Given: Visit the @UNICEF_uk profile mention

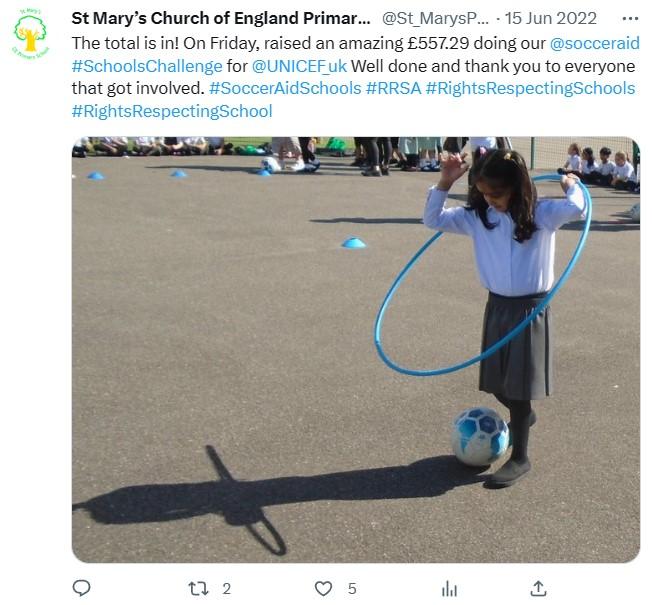Looking at the screenshot, I should [x=299, y=66].
